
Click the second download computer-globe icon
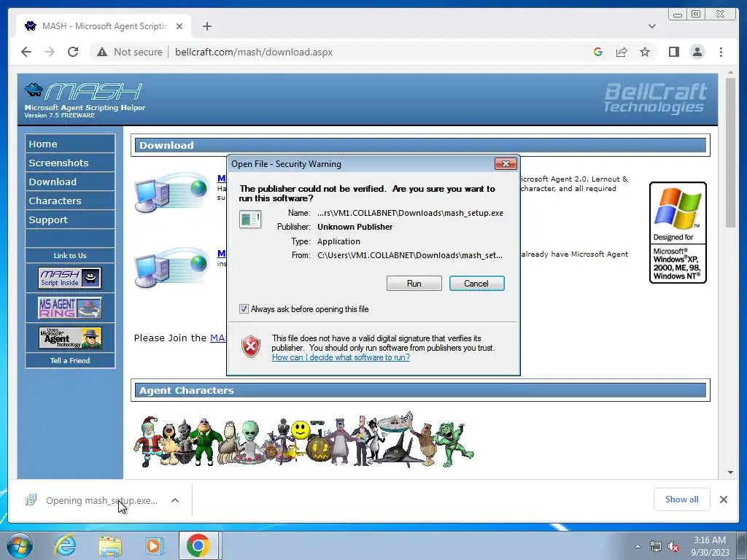(x=171, y=268)
